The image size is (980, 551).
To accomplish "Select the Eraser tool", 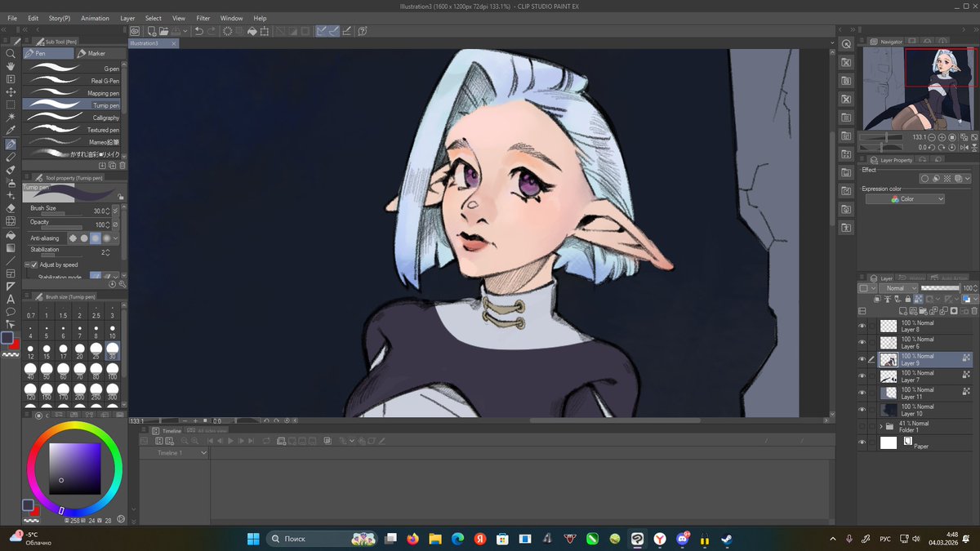I will (11, 208).
